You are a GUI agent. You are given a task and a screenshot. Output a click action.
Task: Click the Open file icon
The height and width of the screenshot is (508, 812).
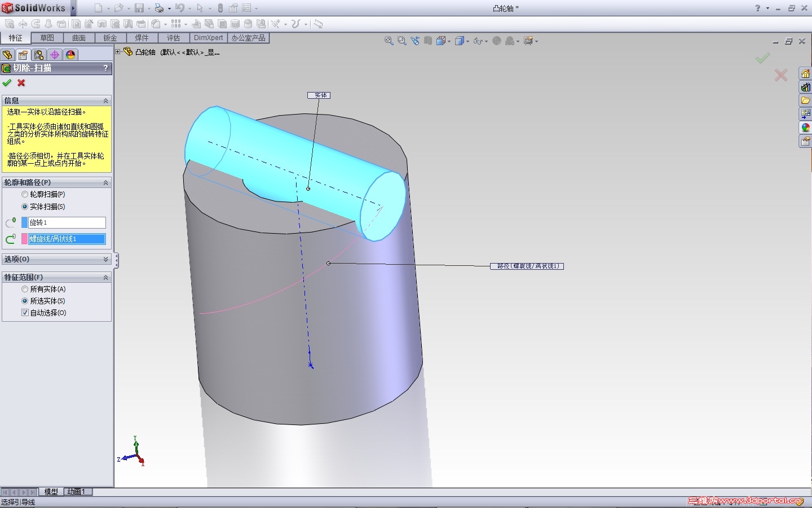click(x=118, y=8)
